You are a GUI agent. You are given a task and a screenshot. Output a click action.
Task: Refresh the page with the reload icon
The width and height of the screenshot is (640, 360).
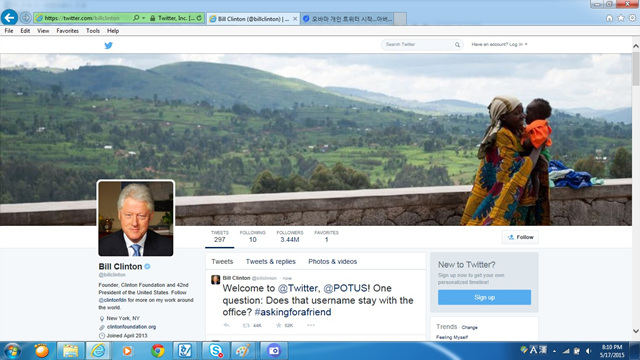click(199, 18)
